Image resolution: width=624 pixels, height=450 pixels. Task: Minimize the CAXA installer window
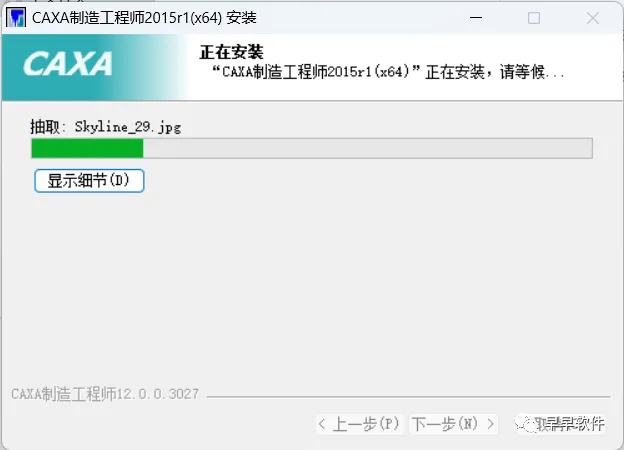pyautogui.click(x=476, y=18)
